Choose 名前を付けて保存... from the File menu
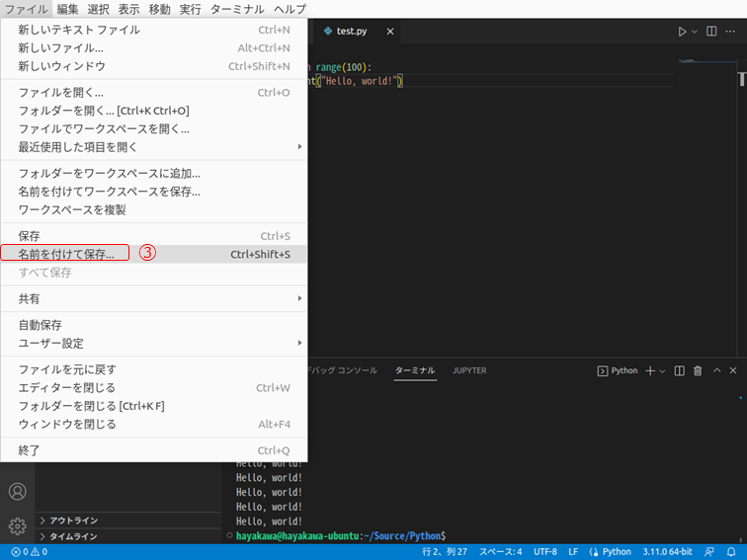The width and height of the screenshot is (747, 560). pyautogui.click(x=66, y=254)
